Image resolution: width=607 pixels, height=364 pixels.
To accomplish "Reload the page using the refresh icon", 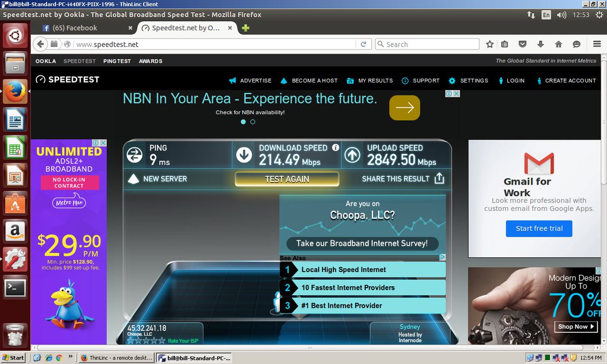I will point(363,44).
